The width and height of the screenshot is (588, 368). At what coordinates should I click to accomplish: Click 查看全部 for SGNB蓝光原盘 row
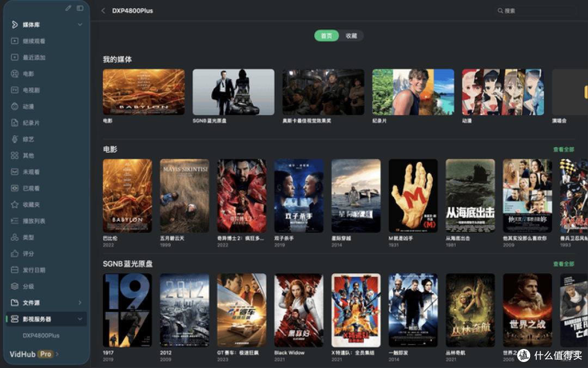click(x=563, y=264)
